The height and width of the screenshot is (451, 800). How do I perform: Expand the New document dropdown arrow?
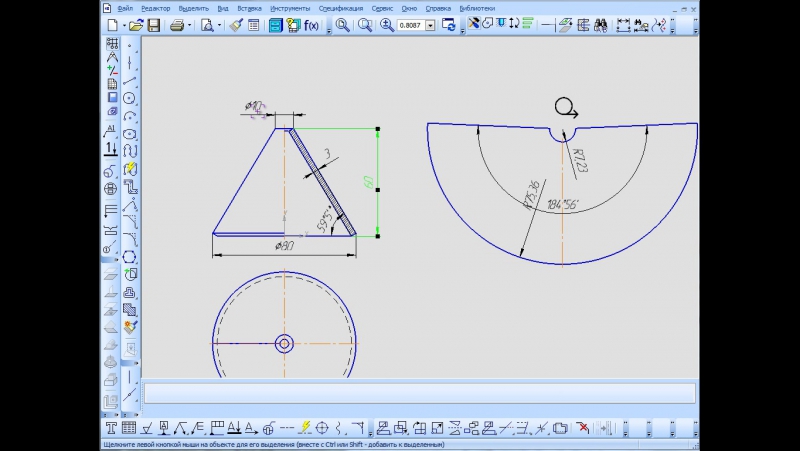(x=124, y=25)
